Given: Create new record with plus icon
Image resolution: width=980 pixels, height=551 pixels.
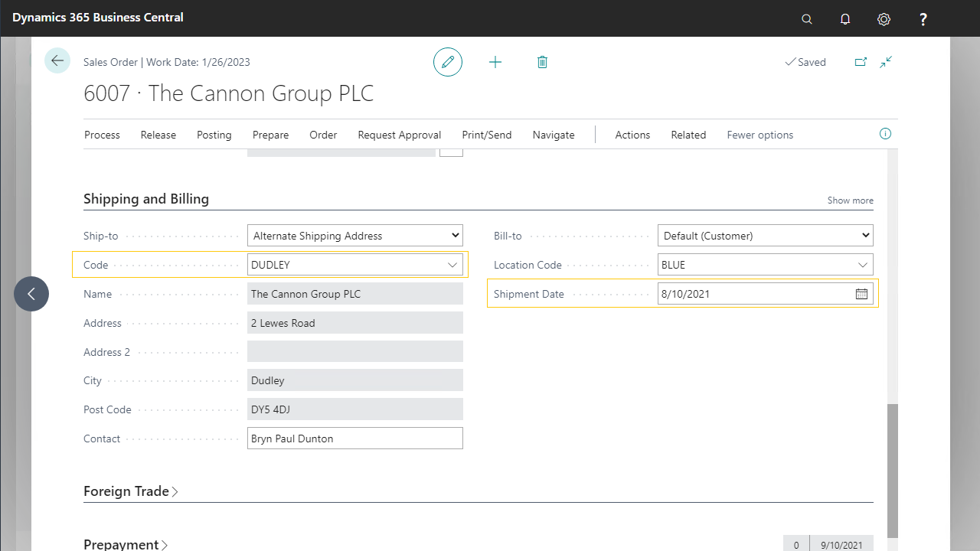Looking at the screenshot, I should coord(495,62).
